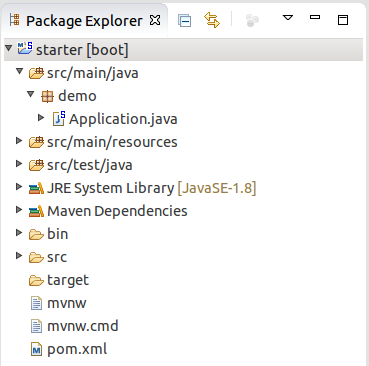
Task: Toggle Link with Editor arrows icon
Action: [x=212, y=20]
